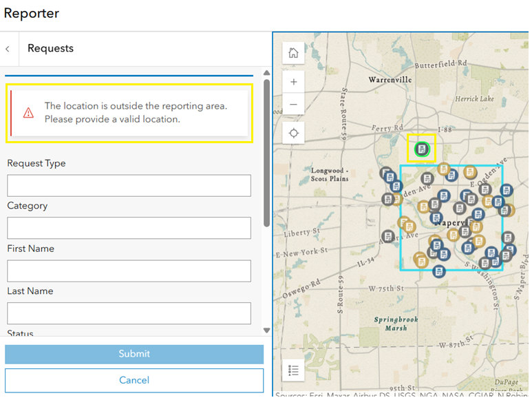Viewport: 532px width, 400px height.
Task: Click the locate my position button
Action: 293,133
